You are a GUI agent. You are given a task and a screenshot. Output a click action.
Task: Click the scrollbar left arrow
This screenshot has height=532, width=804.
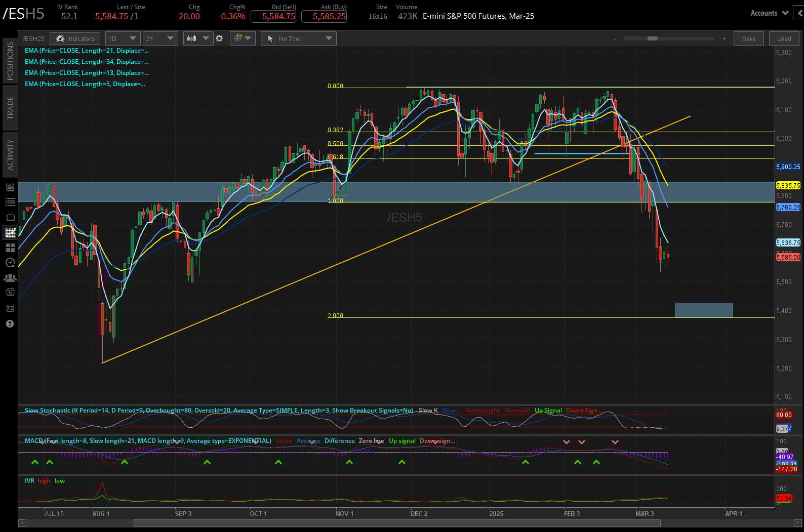point(22,523)
